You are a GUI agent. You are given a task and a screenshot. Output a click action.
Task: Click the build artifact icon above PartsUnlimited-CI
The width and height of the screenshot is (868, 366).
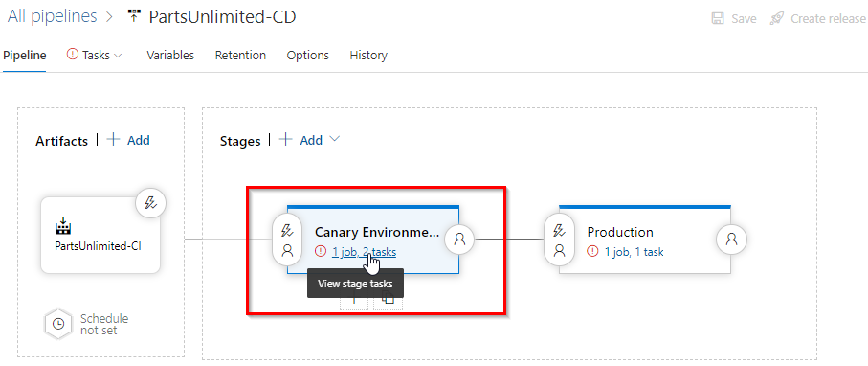point(64,227)
